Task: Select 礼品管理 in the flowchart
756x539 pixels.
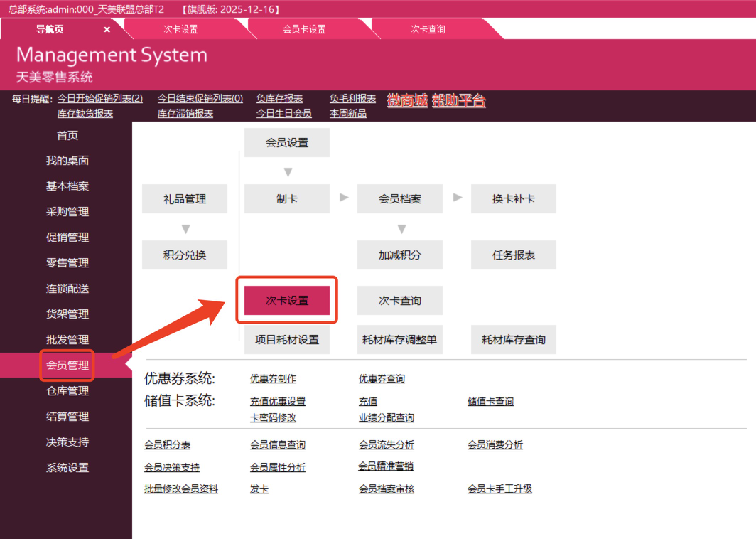Action: click(x=185, y=199)
